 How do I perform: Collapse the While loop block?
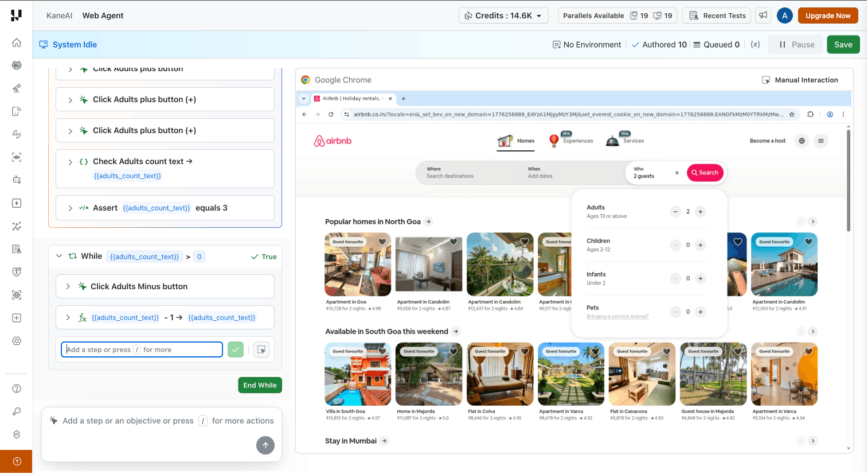click(59, 256)
